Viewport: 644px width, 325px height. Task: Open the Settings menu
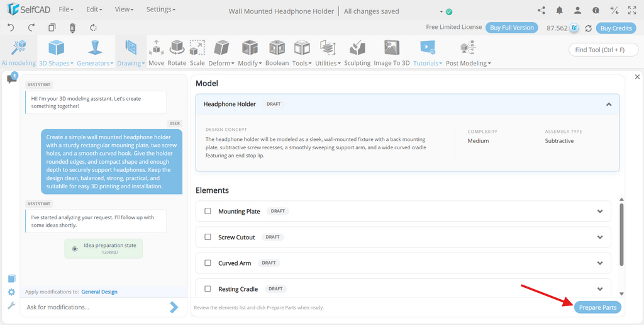click(161, 9)
